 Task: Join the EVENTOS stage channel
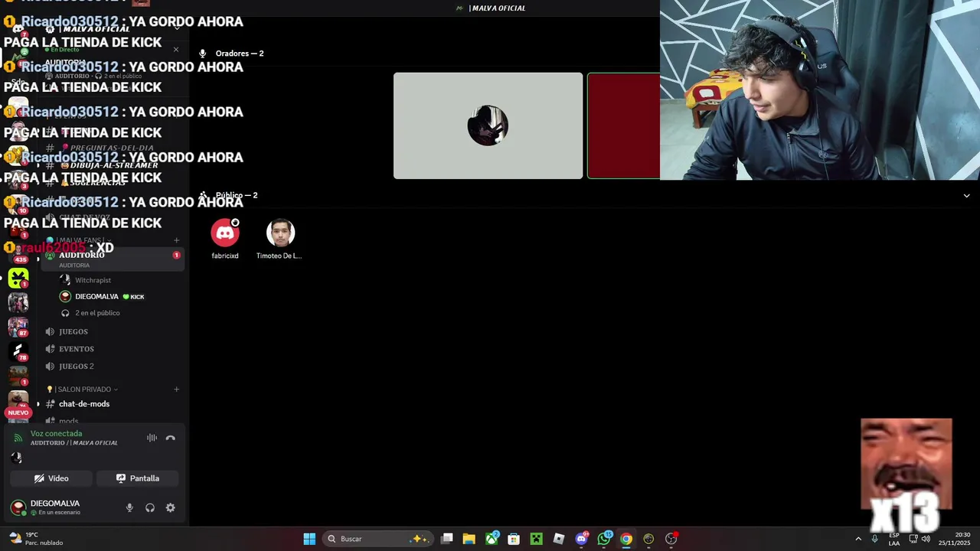click(x=111, y=349)
